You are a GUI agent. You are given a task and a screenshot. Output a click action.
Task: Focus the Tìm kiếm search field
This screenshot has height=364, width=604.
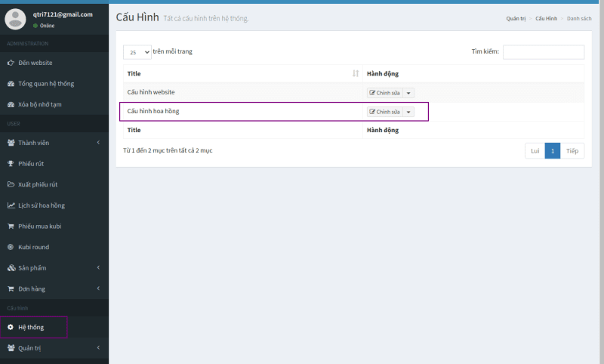point(544,52)
